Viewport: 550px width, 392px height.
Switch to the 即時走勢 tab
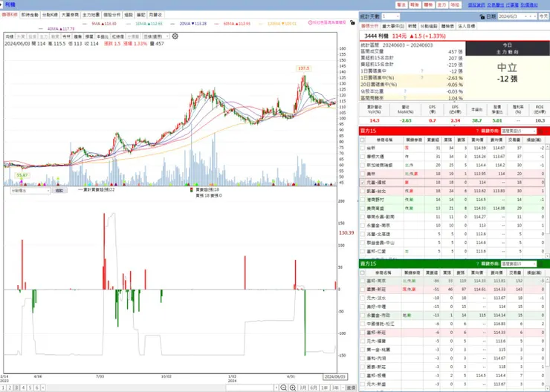coord(30,15)
